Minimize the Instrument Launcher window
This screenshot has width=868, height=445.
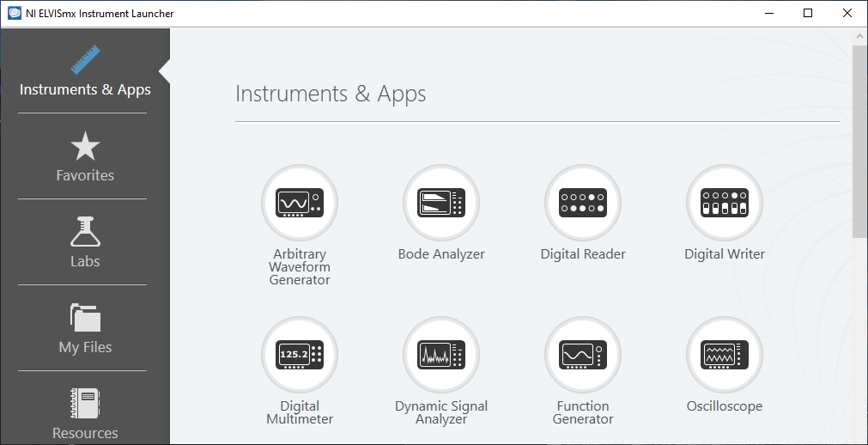tap(768, 14)
